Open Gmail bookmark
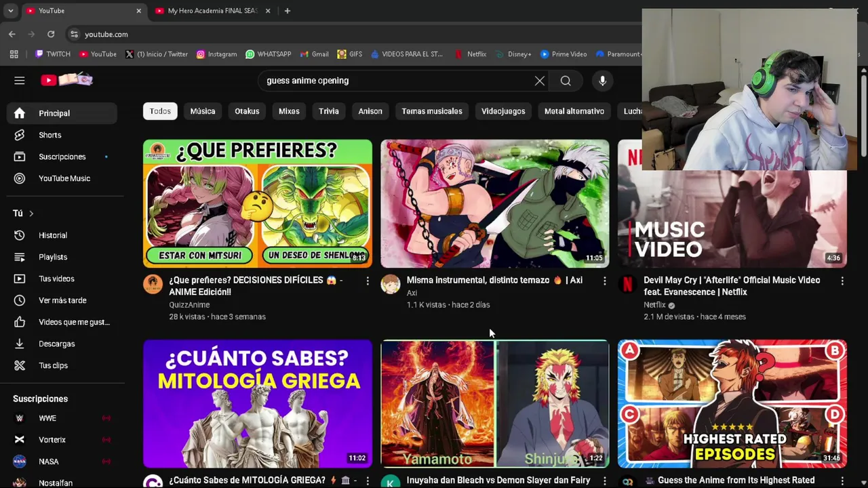Image resolution: width=868 pixels, height=488 pixels. [314, 54]
